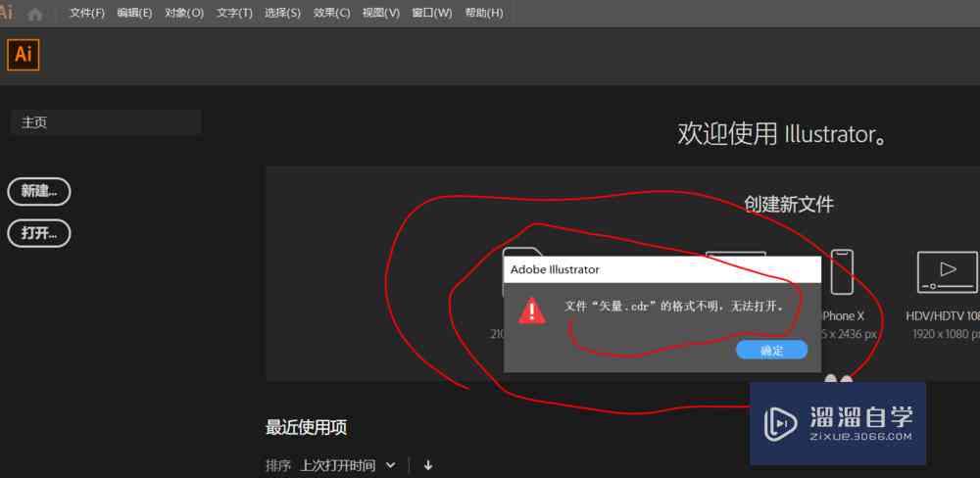980x478 pixels.
Task: Click the error message text about 矢量.cdr
Action: coord(674,307)
